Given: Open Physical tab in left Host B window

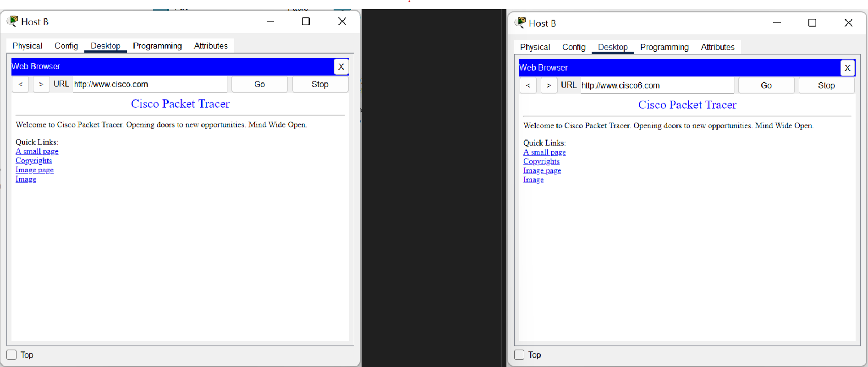Looking at the screenshot, I should tap(27, 46).
